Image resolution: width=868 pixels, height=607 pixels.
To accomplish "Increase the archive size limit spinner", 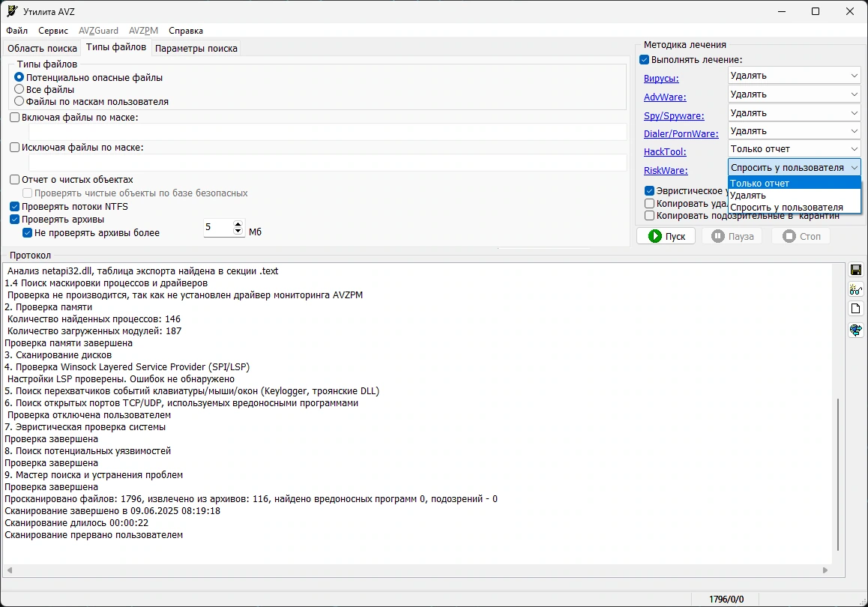I will point(238,223).
